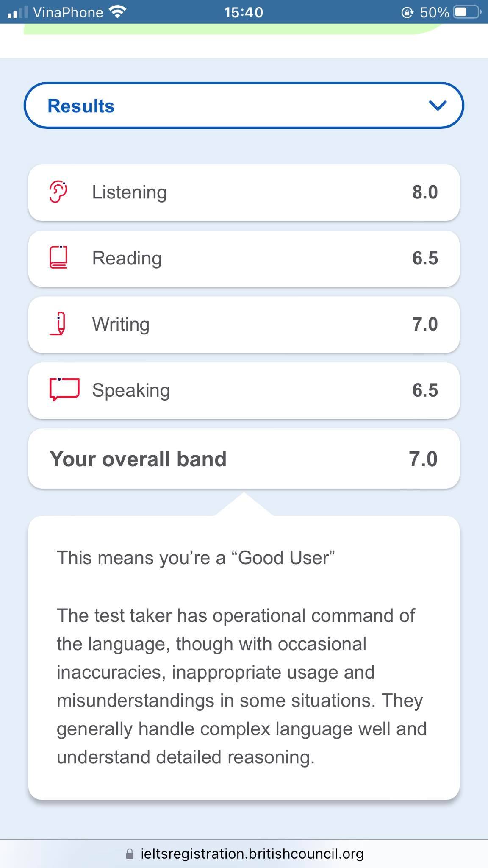488x868 pixels.
Task: Tap the Your overall band card
Action: (x=244, y=459)
